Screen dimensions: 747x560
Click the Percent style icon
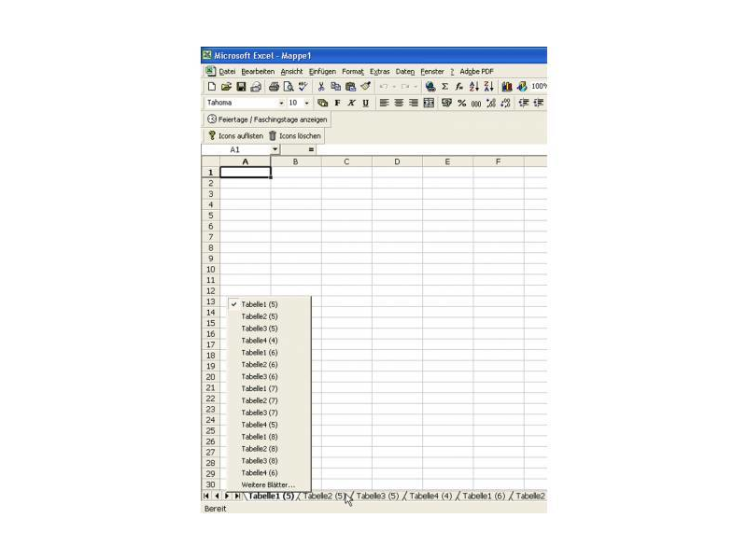pyautogui.click(x=461, y=103)
